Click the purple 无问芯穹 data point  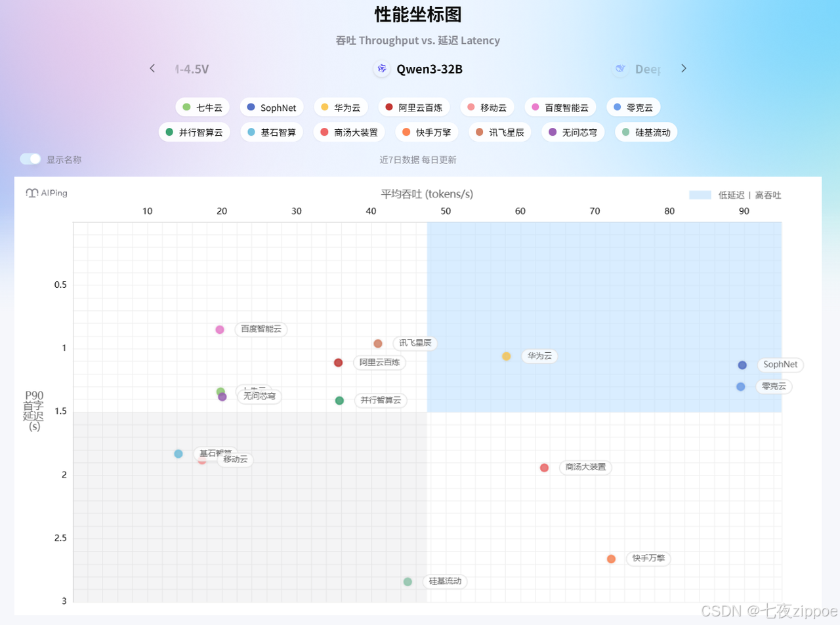tap(222, 397)
